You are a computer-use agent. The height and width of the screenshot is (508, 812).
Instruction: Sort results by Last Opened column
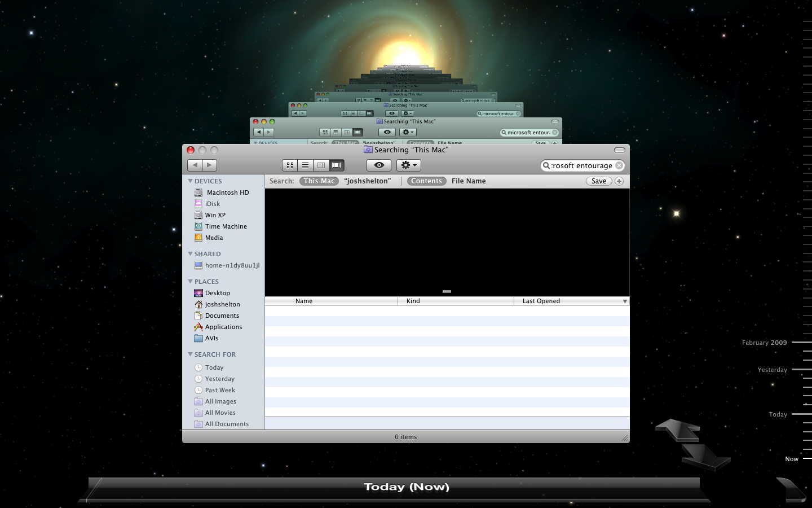(572, 301)
